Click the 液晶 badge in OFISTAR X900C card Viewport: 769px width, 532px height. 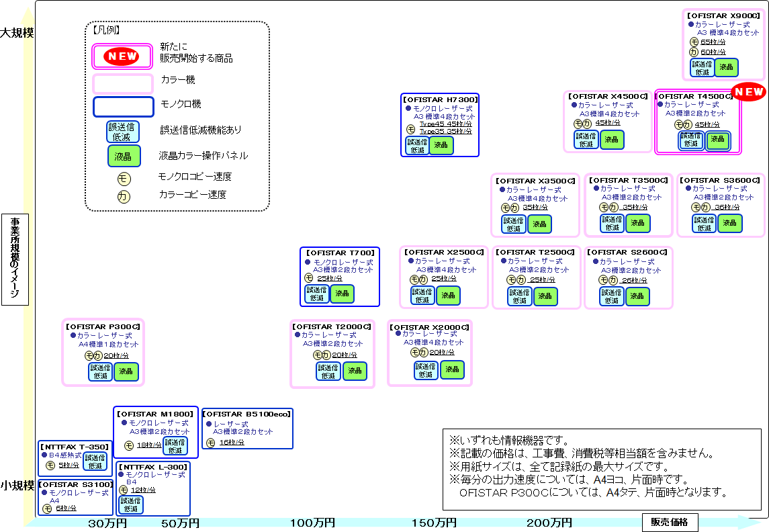pos(726,67)
